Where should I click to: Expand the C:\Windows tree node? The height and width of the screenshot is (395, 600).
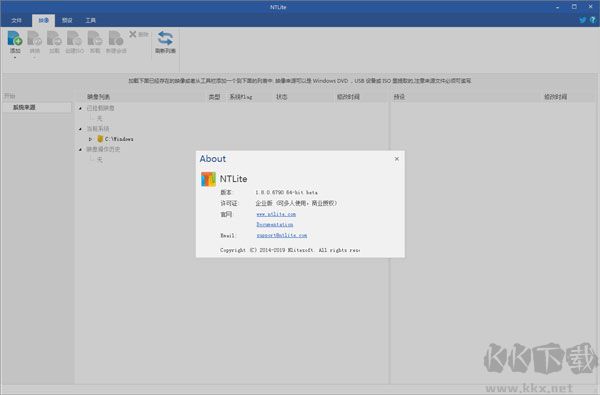[90, 139]
